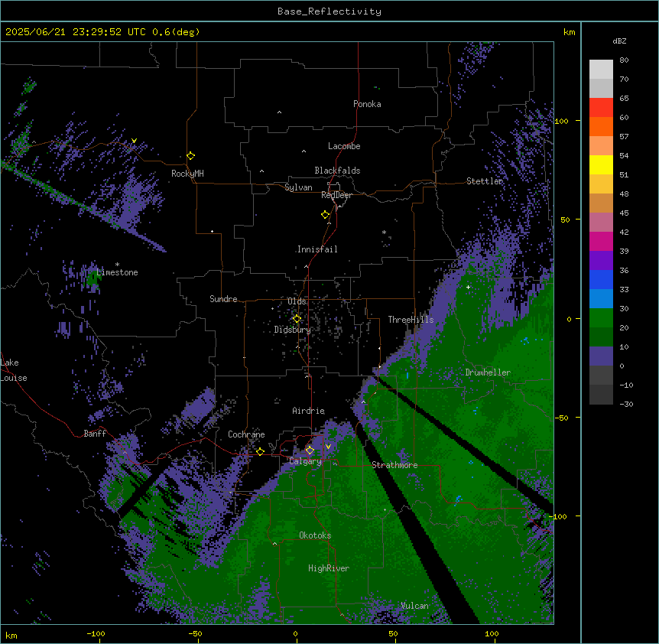Click the Okotoks label
The image size is (659, 644).
click(315, 535)
